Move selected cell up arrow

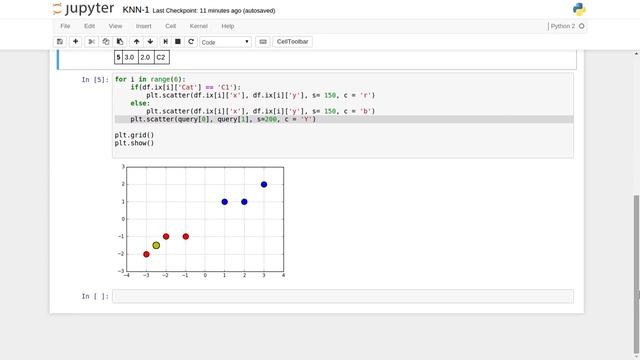pos(136,42)
